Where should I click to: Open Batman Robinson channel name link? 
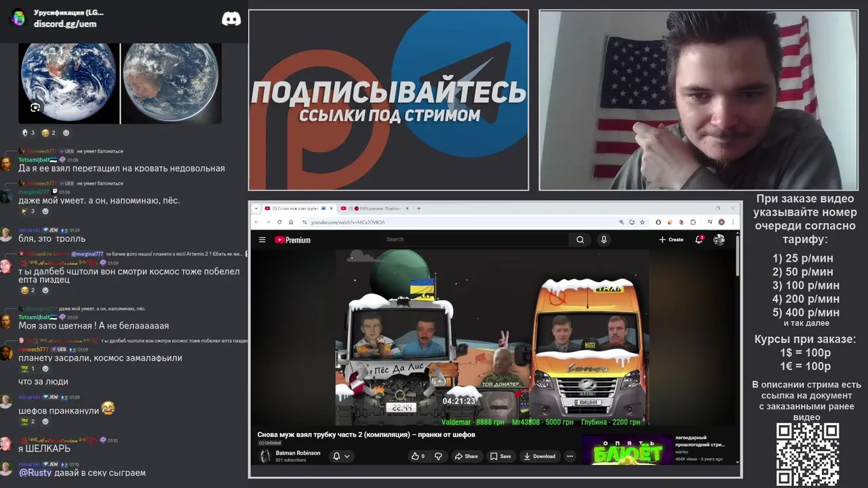pos(298,453)
